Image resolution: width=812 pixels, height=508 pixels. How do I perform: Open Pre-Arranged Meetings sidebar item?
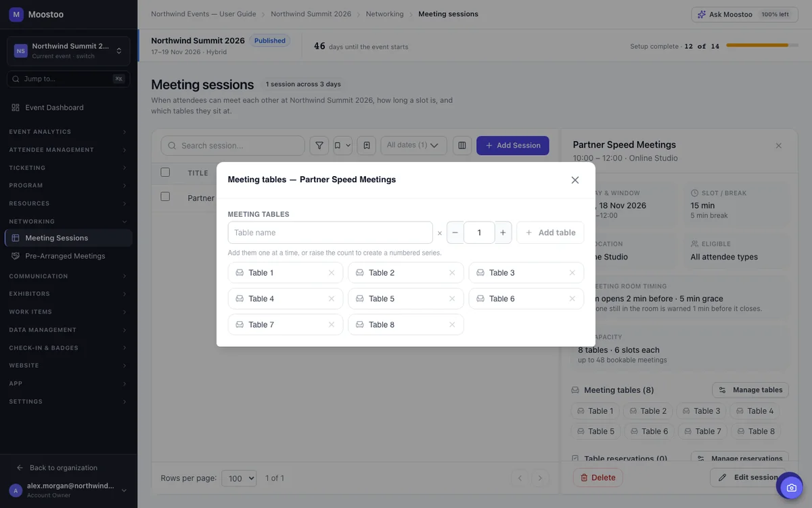point(68,256)
